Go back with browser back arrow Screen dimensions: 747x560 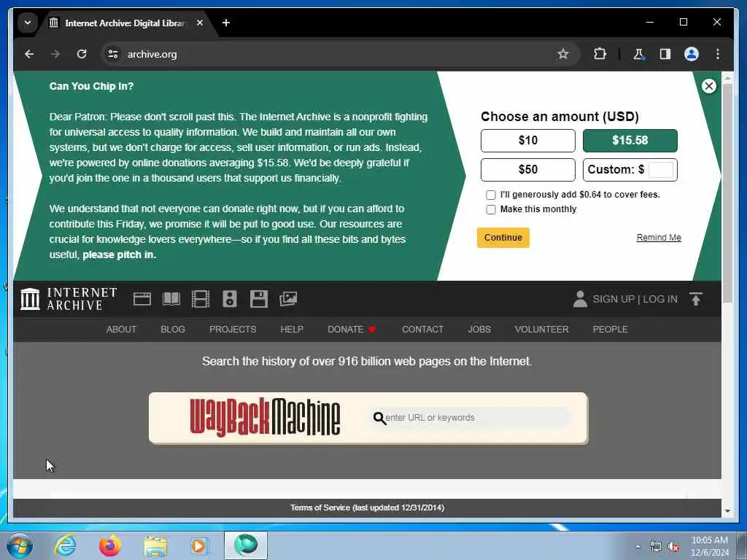point(29,54)
